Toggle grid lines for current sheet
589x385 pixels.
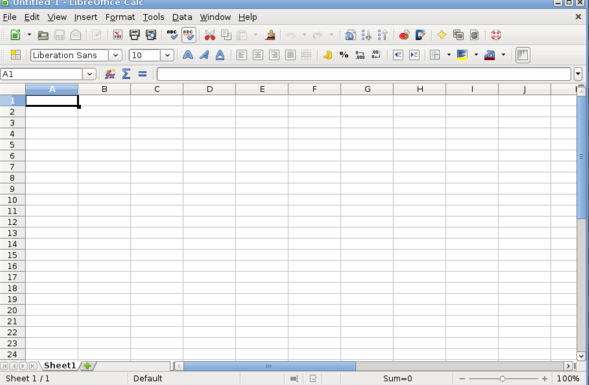tap(523, 55)
